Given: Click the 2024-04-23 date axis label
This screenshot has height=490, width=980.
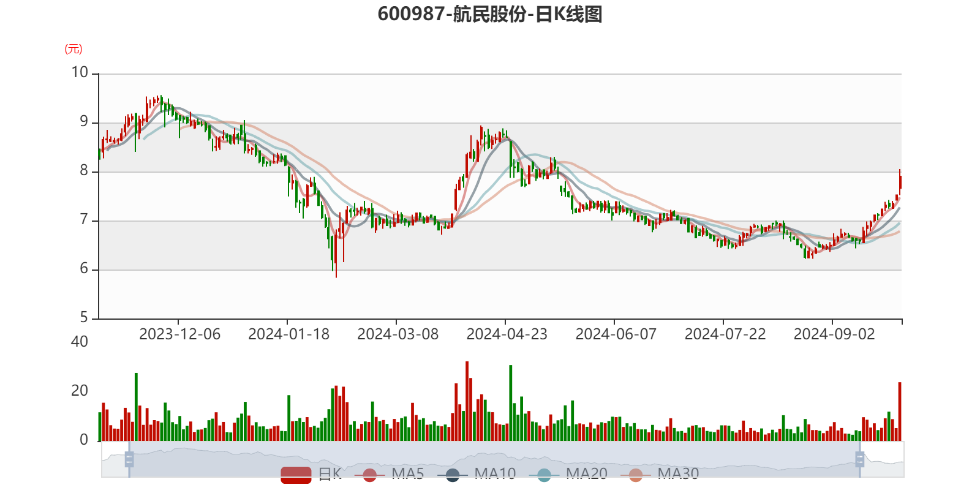Looking at the screenshot, I should (x=507, y=334).
